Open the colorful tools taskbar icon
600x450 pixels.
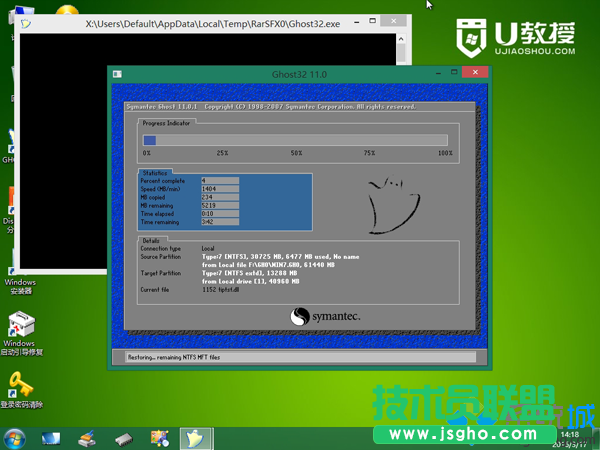point(159,438)
